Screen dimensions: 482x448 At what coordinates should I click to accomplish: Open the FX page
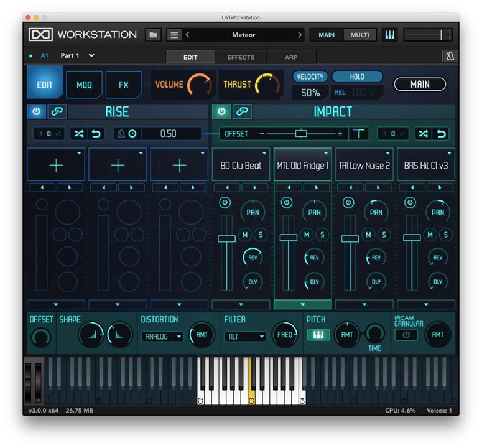click(123, 85)
